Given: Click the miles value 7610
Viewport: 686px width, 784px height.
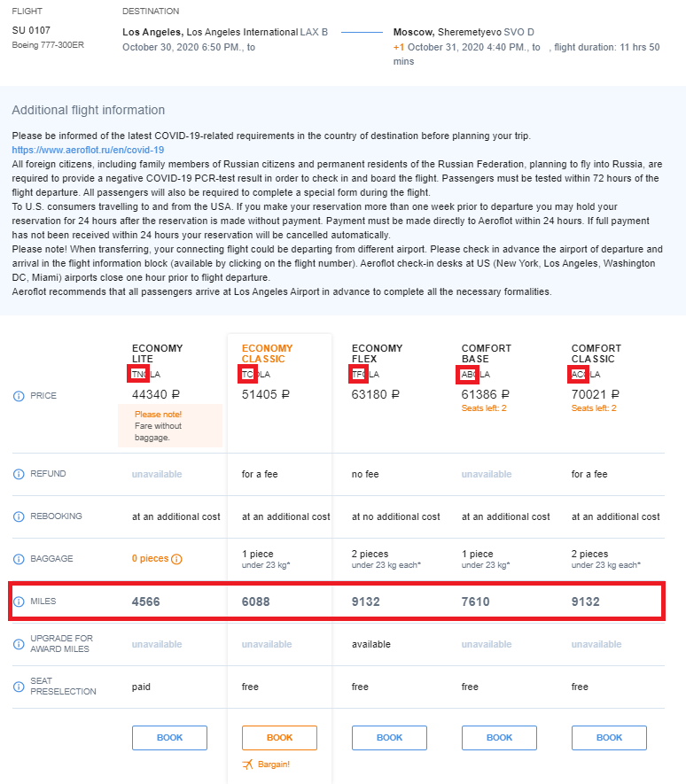Looking at the screenshot, I should pyautogui.click(x=475, y=602).
